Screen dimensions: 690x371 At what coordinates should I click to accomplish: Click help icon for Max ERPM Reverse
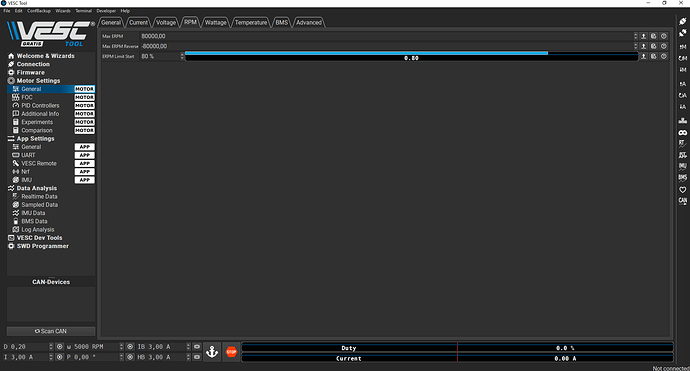pos(664,46)
